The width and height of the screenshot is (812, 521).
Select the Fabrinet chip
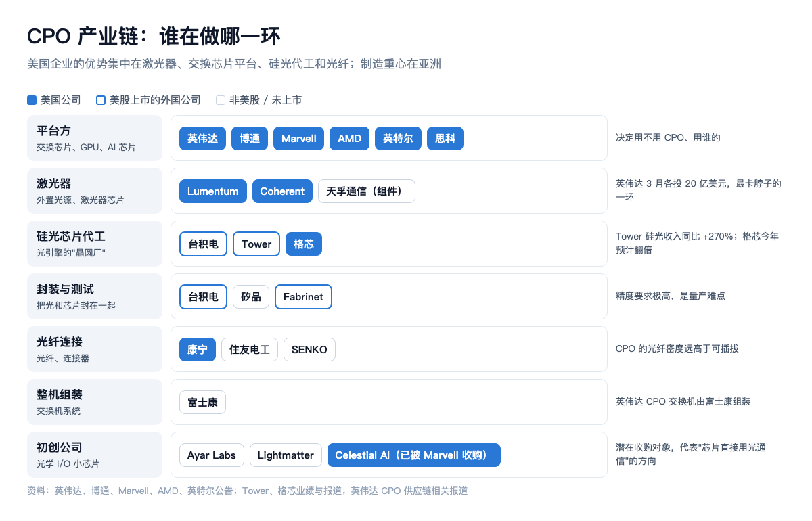pyautogui.click(x=303, y=296)
